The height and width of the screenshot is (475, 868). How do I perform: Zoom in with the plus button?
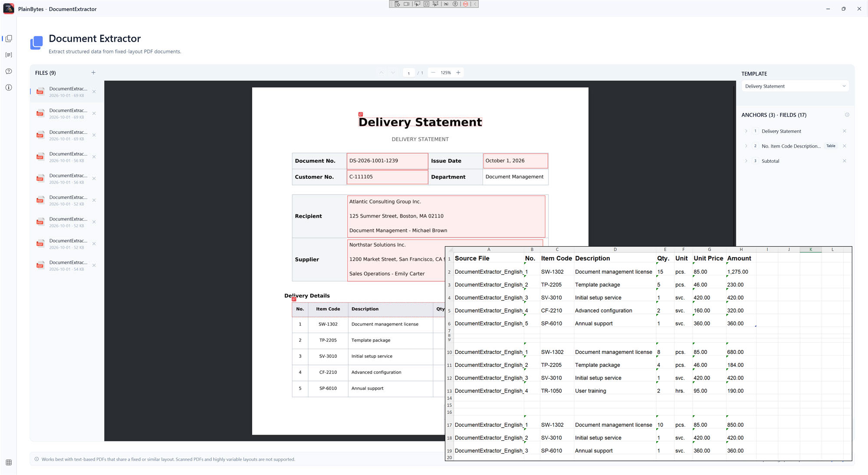tap(458, 73)
